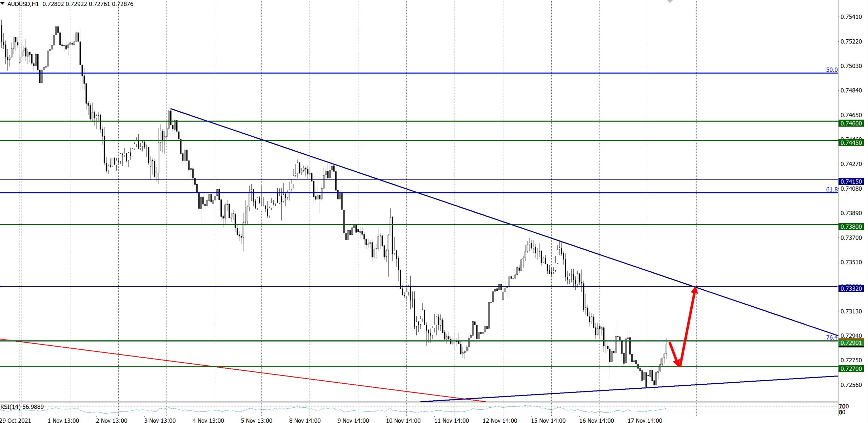This screenshot has height=423, width=868.
Task: Open the AUDUSD,H1 chart dropdown triangle
Action: (x=3, y=3)
